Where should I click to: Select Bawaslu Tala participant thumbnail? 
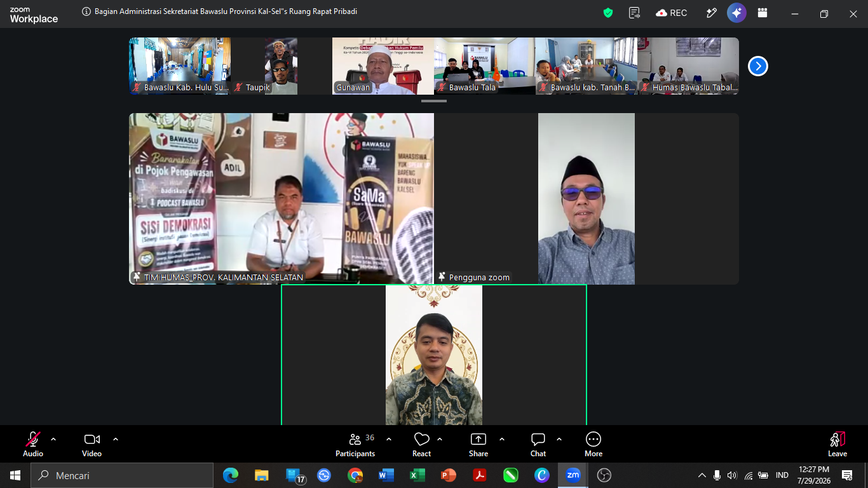(485, 66)
